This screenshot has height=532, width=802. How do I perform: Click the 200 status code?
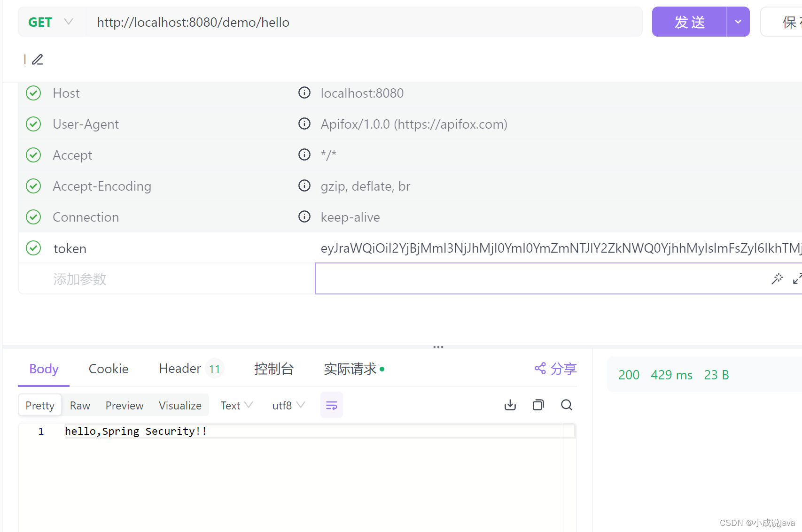(x=629, y=375)
